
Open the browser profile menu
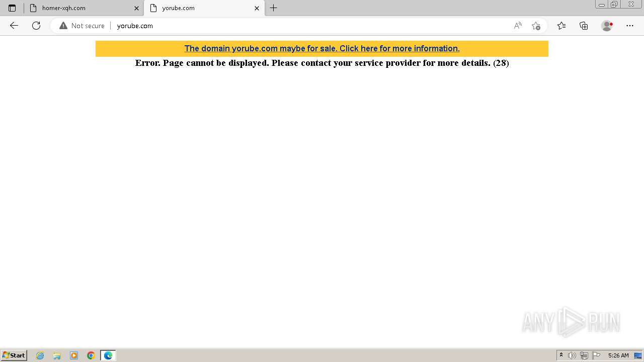click(x=607, y=26)
